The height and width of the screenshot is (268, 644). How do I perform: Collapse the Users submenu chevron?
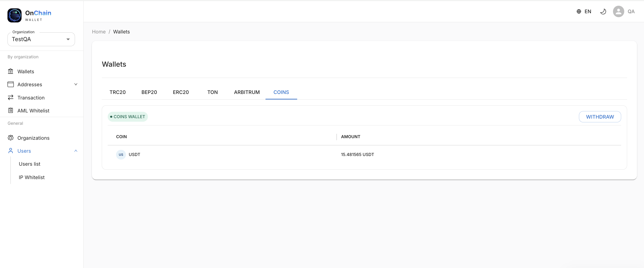[76, 151]
